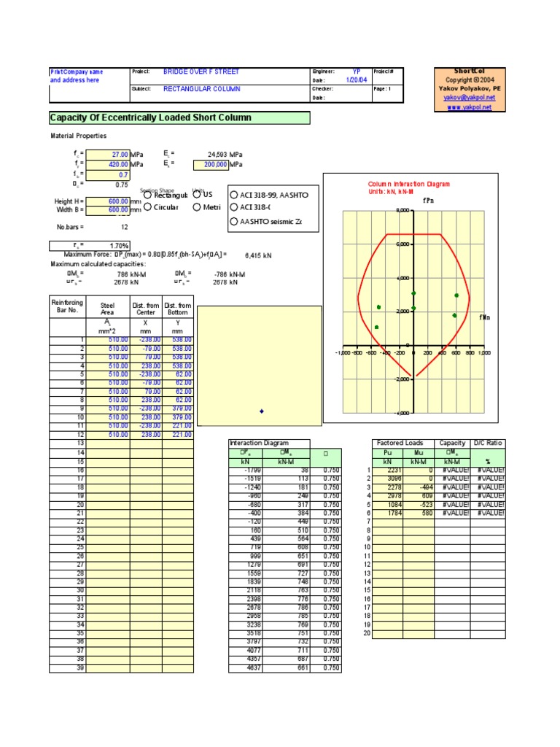Click the X distance cell for bar 4
Screen dimensions: 560x747
(x=146, y=366)
